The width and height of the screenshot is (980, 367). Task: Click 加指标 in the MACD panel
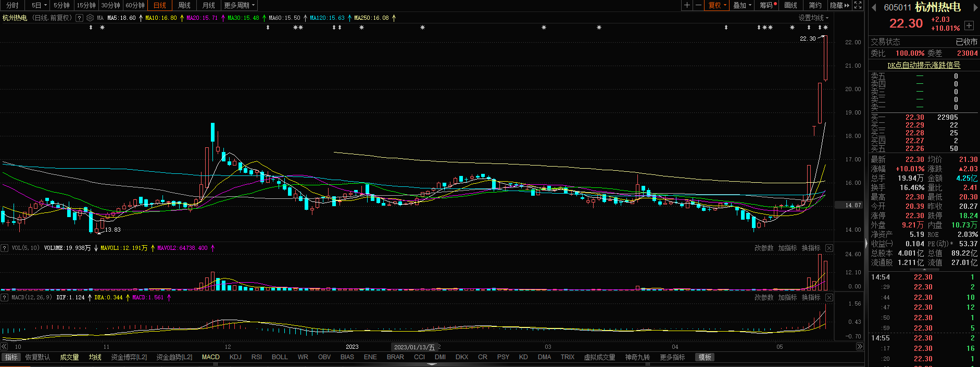[x=787, y=297]
